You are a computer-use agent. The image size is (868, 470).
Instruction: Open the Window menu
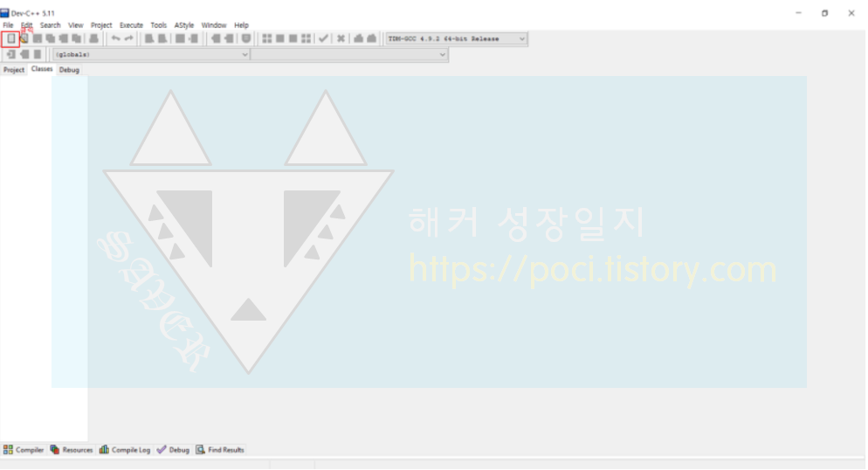coord(214,25)
